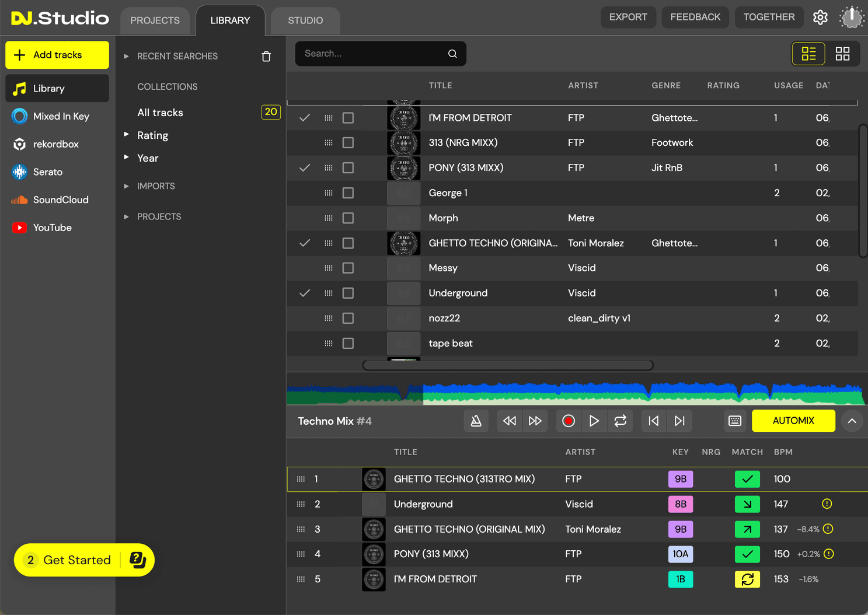Click the fast forward icon
The image size is (868, 615).
point(535,421)
